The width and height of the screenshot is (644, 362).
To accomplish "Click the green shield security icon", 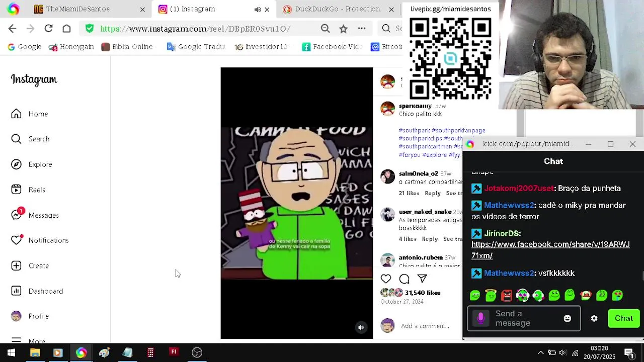I will [90, 29].
